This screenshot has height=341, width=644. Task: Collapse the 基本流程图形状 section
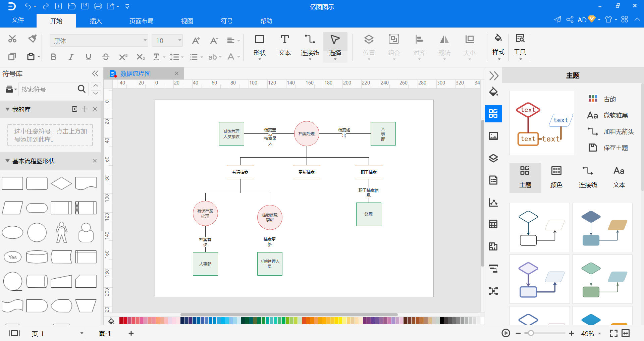point(7,161)
